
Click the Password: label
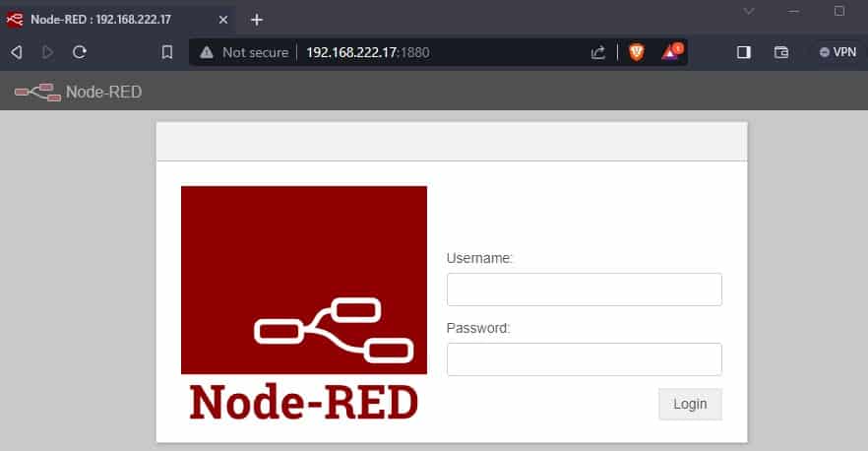pos(478,328)
